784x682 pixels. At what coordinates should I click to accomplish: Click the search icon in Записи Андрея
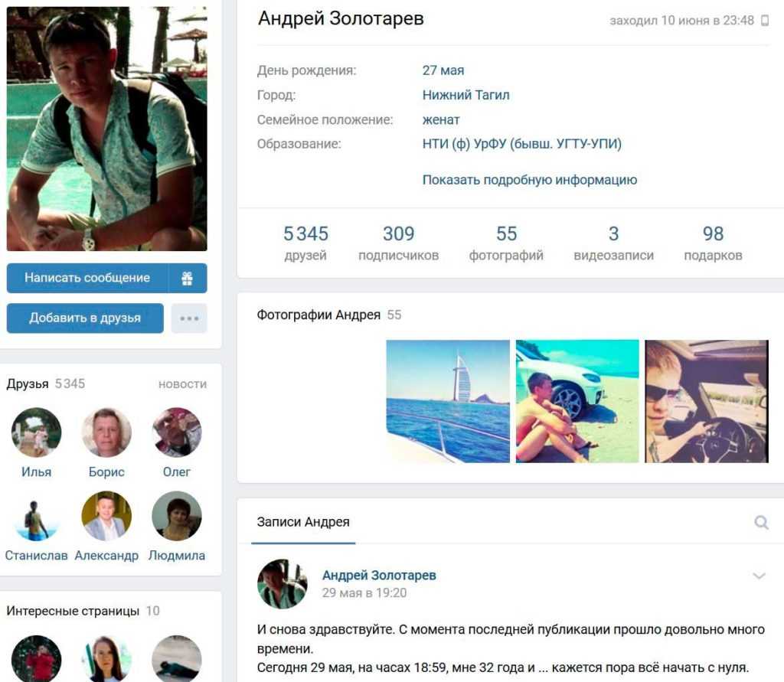[x=761, y=522]
